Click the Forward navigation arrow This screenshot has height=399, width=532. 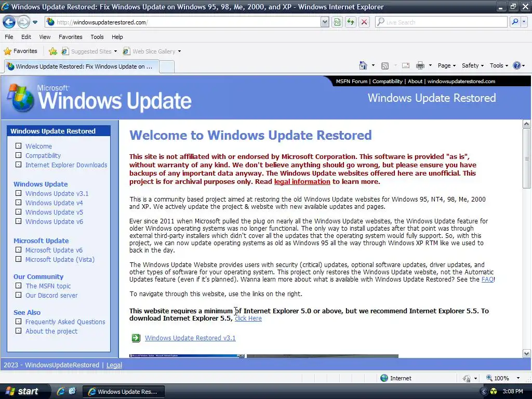coord(23,22)
